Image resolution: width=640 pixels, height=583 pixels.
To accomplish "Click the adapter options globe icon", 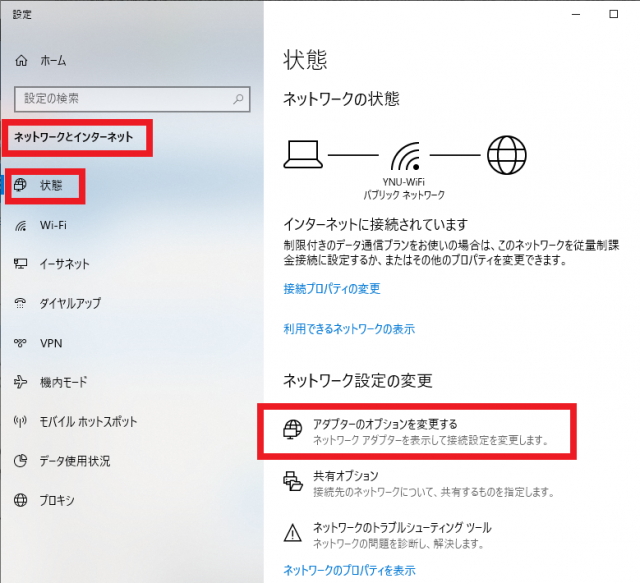I will tap(293, 429).
